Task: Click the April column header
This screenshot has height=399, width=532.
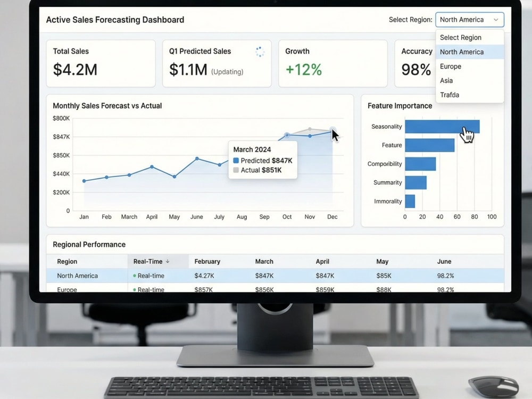Action: coord(322,262)
